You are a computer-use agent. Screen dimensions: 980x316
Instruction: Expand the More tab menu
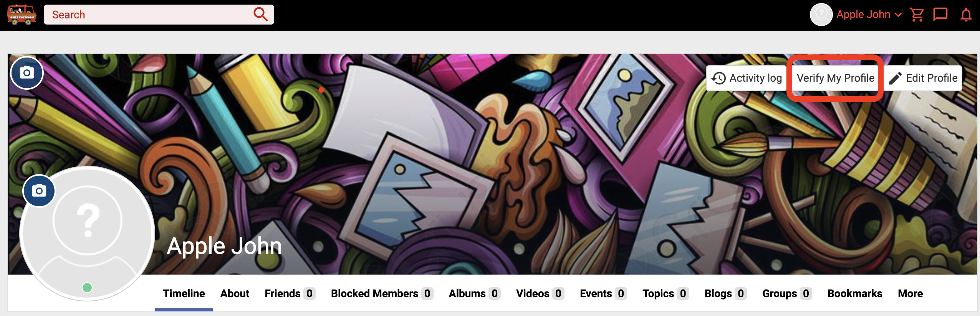[910, 293]
